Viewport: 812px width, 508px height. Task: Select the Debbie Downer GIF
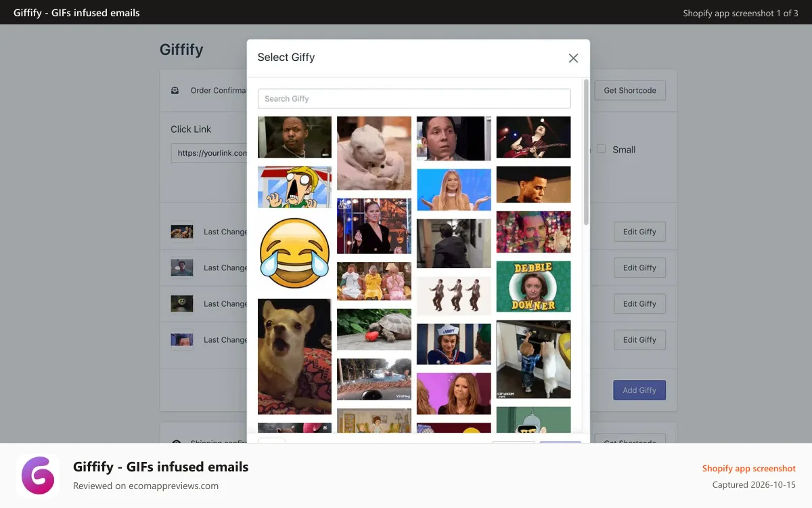click(x=533, y=287)
